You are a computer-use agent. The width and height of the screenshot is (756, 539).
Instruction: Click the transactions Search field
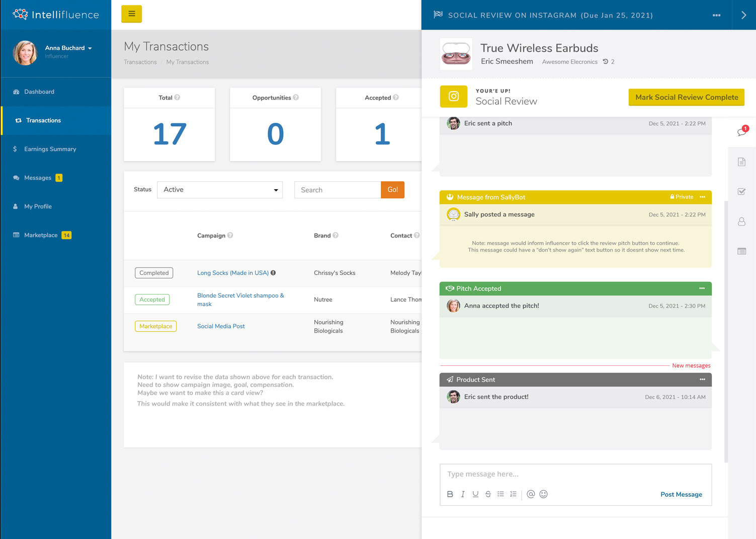pyautogui.click(x=338, y=190)
